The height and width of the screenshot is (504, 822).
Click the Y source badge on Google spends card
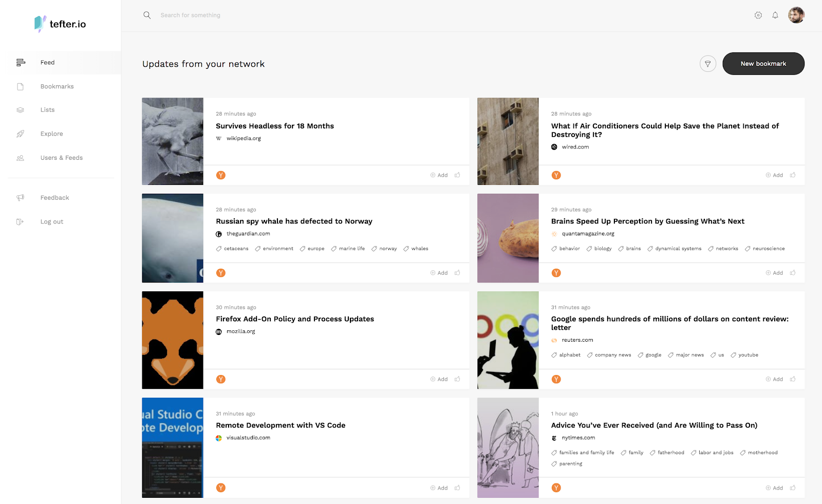click(x=556, y=379)
